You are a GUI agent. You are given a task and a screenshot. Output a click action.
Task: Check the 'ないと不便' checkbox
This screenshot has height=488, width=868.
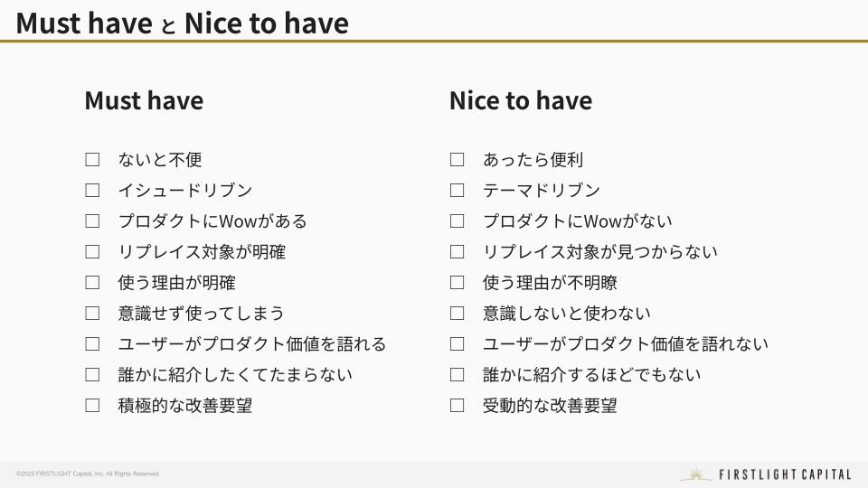click(x=92, y=160)
